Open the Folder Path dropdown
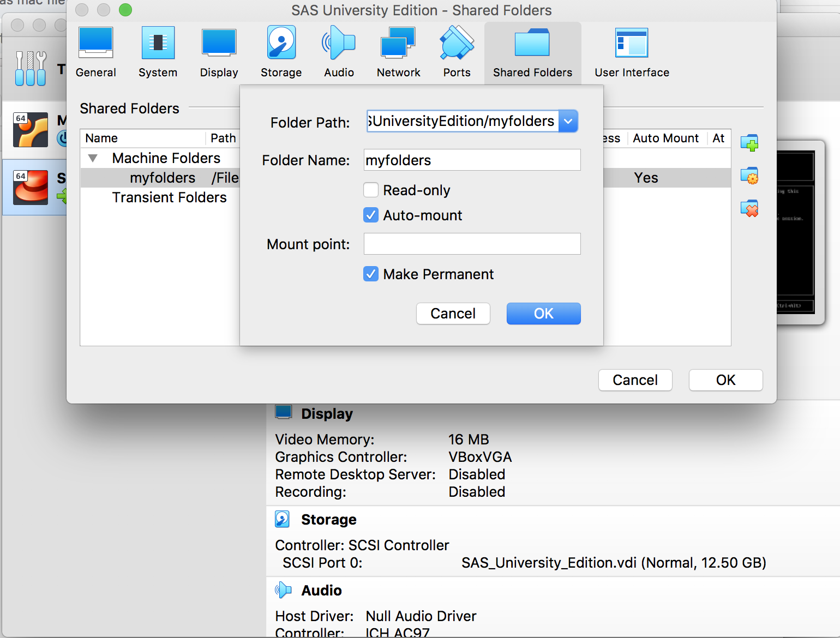 pyautogui.click(x=568, y=121)
